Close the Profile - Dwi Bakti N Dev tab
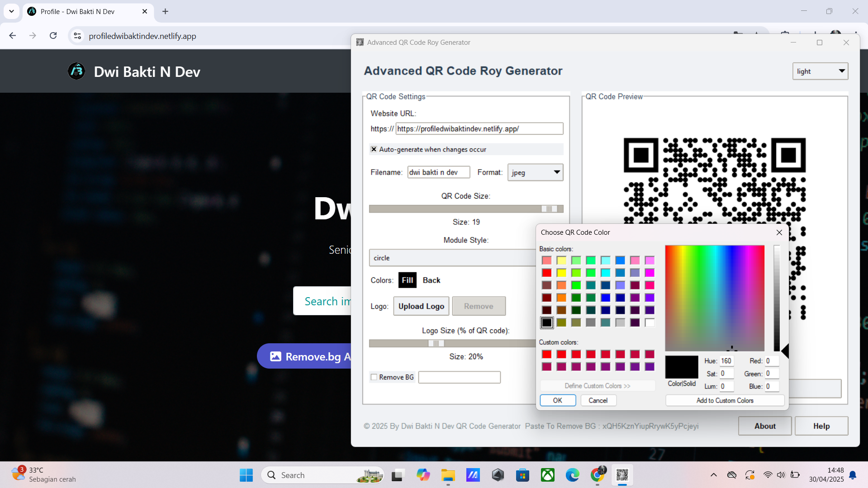 click(x=145, y=11)
